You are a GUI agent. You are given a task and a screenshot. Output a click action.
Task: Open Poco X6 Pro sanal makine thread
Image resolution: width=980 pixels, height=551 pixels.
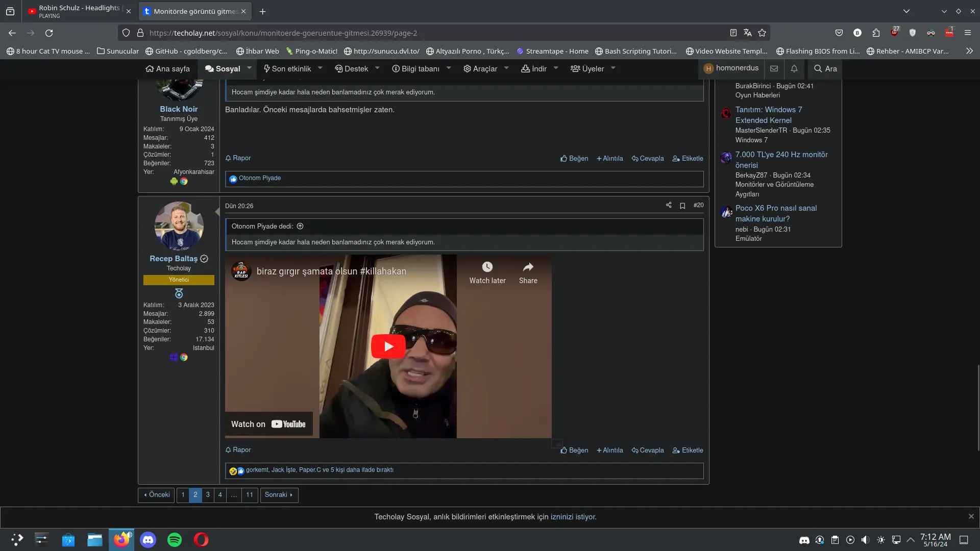pyautogui.click(x=776, y=213)
